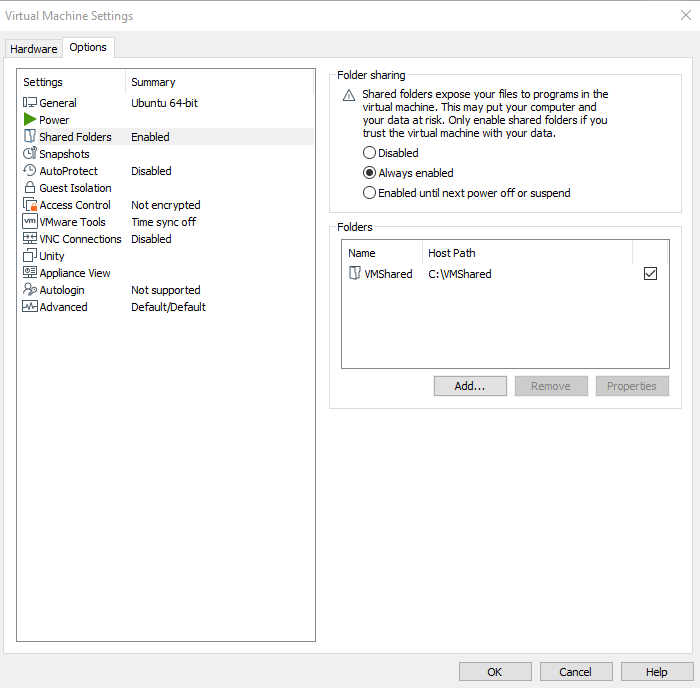
Task: Select the VMShared name in Folders list
Action: tap(388, 274)
